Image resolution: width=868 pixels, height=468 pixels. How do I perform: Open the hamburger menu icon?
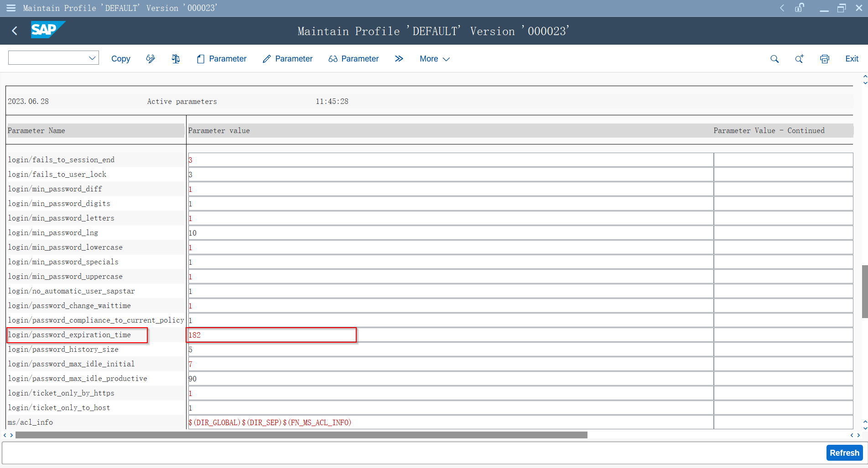(x=11, y=8)
